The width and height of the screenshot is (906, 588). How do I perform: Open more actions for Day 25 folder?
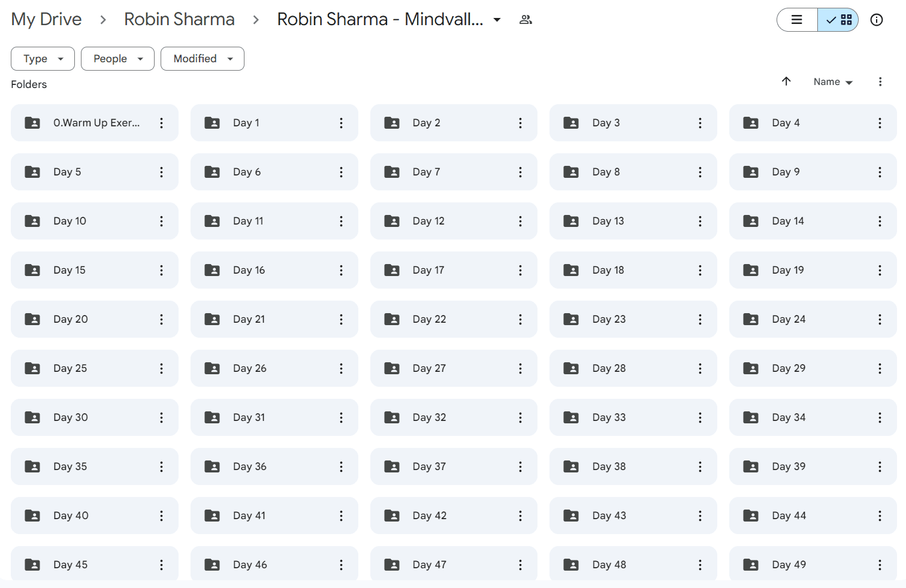pyautogui.click(x=161, y=368)
